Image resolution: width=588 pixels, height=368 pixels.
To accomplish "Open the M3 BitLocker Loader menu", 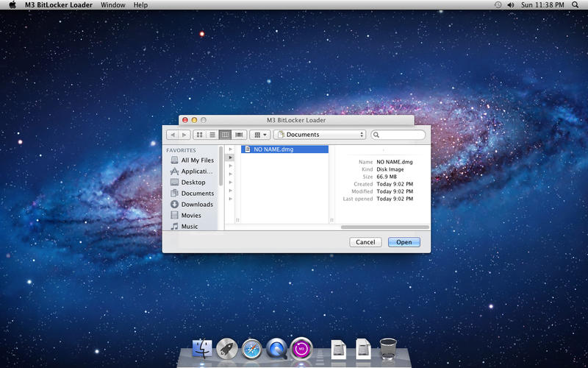I will coord(59,5).
